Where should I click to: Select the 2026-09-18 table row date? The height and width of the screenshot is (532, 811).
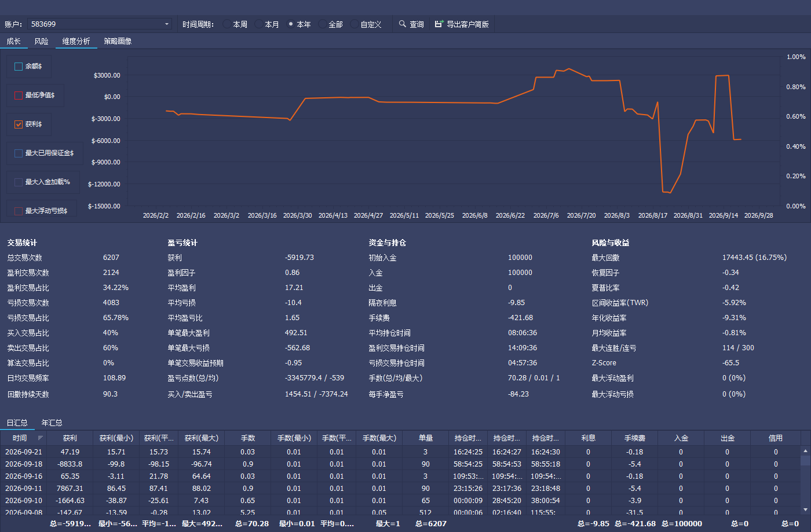coord(24,464)
